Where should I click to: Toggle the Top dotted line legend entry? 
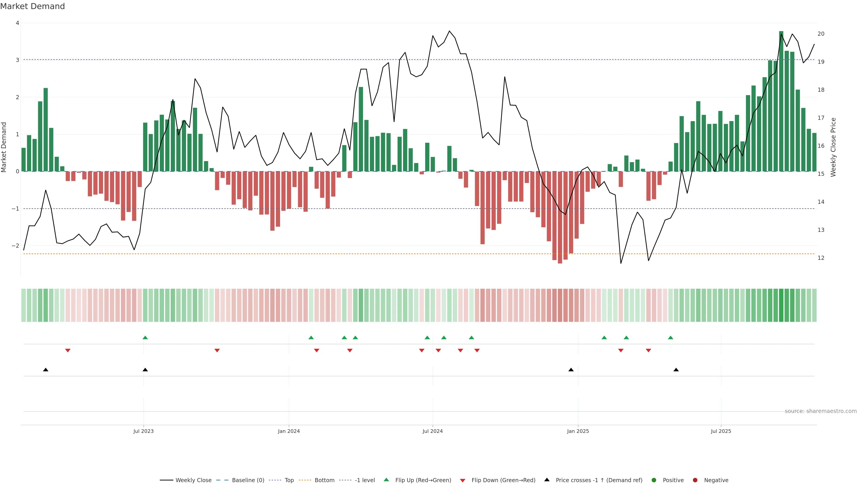(x=289, y=480)
